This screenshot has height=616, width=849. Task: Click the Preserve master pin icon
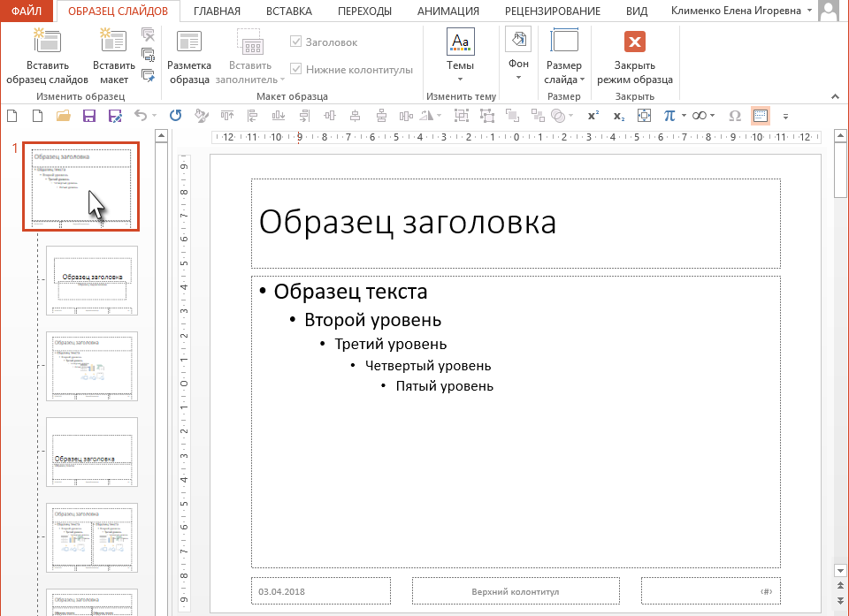pyautogui.click(x=148, y=75)
